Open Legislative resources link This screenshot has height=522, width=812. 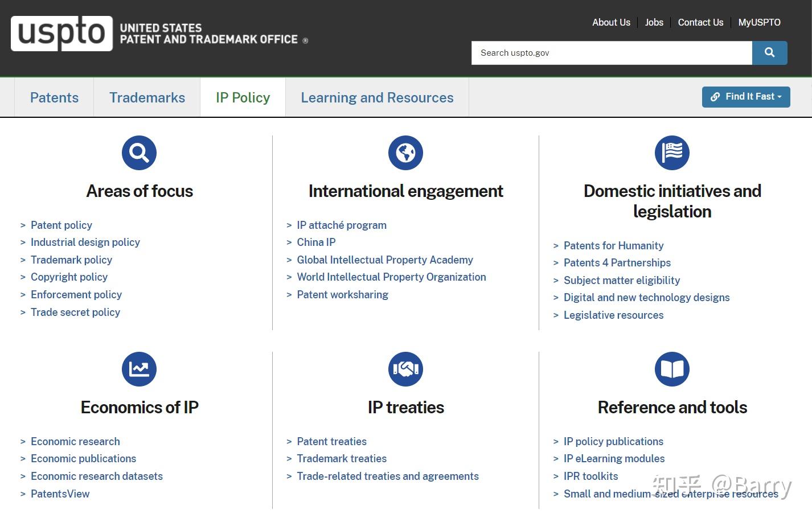coord(613,315)
